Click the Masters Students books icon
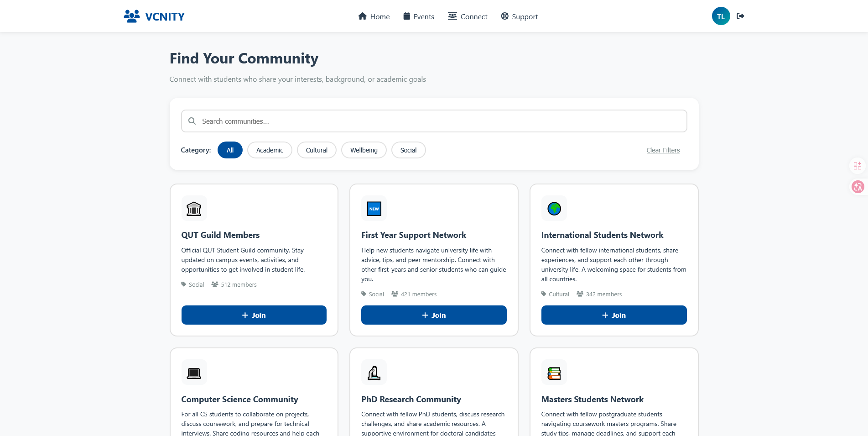 click(554, 373)
